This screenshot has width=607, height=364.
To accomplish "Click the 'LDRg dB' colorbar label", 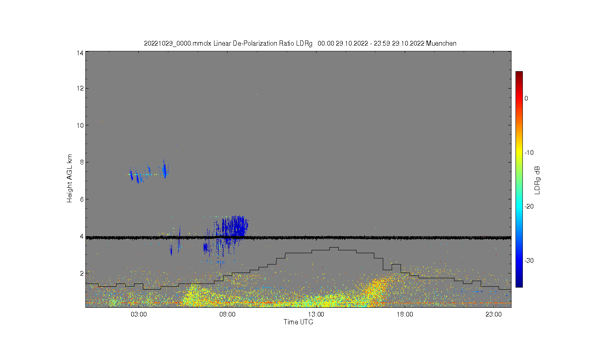I will point(537,180).
